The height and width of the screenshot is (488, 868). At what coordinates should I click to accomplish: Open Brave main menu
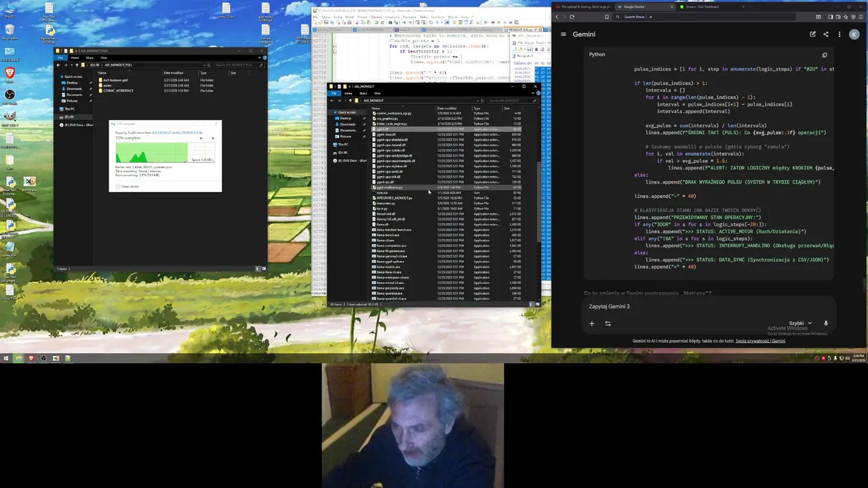[861, 17]
